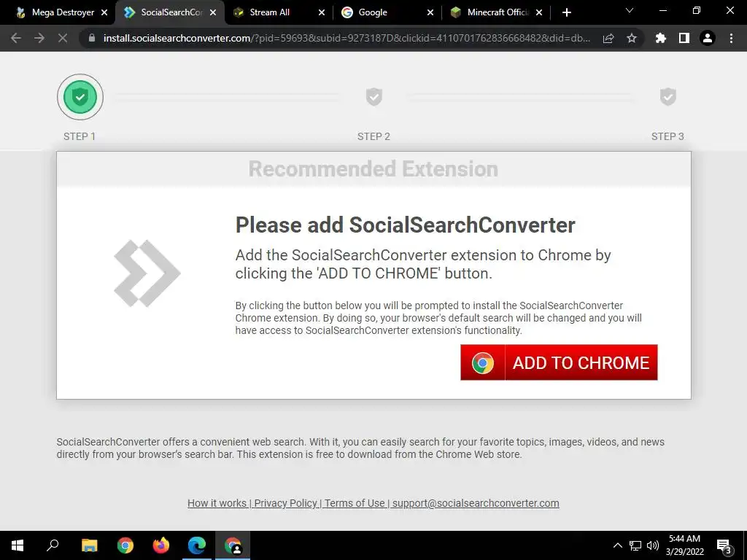Open the notification center icon
Viewport: 747px width, 560px height.
point(724,545)
